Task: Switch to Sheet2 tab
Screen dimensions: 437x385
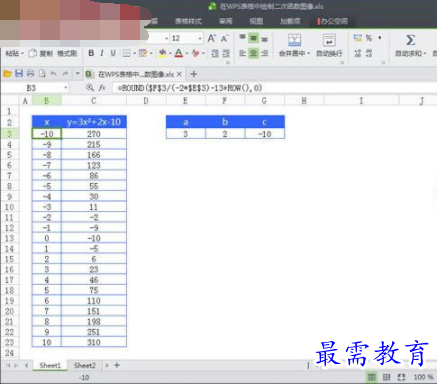Action: pos(85,365)
